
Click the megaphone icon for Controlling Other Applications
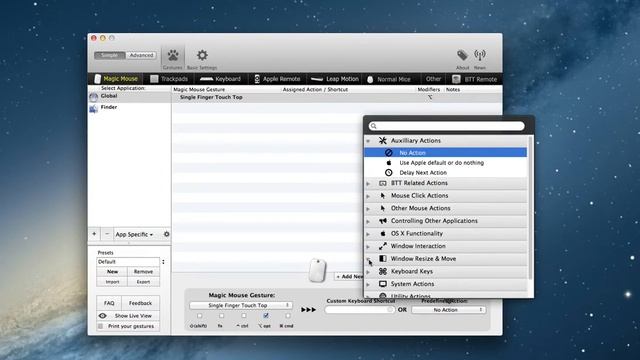point(382,221)
